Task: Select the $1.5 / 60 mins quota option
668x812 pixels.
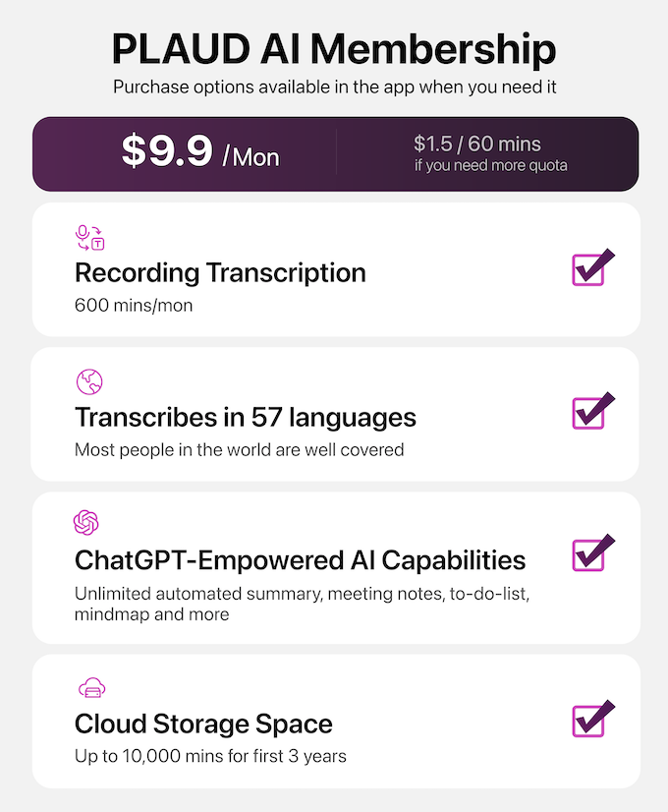Action: (477, 144)
